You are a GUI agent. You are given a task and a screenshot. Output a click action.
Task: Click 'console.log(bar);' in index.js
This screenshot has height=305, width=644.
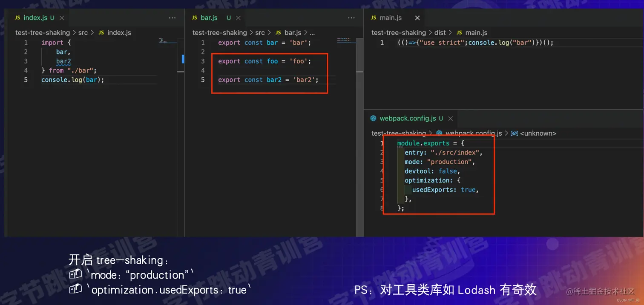(73, 80)
